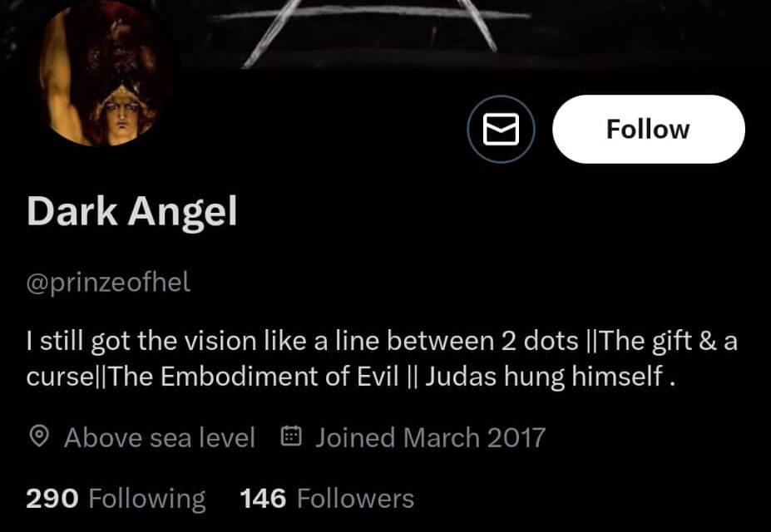Click the calendar icon beside Joined date
Screen dimensions: 771x532
290,436
